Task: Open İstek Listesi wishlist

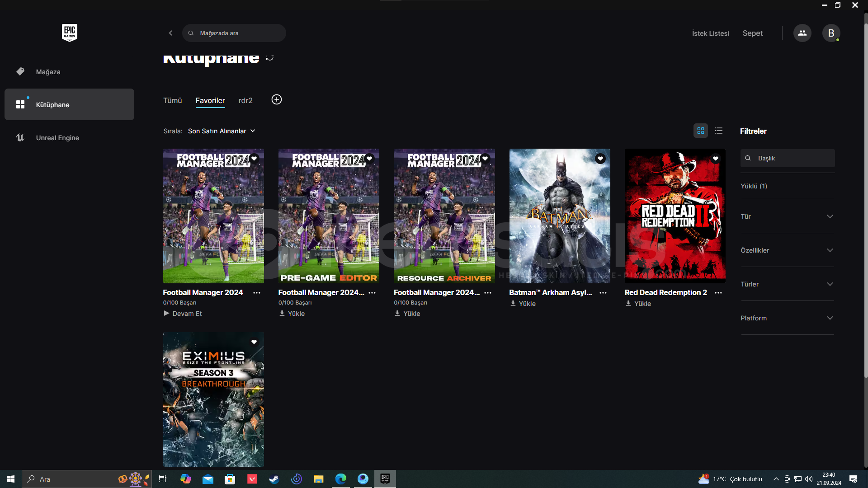Action: pyautogui.click(x=711, y=33)
